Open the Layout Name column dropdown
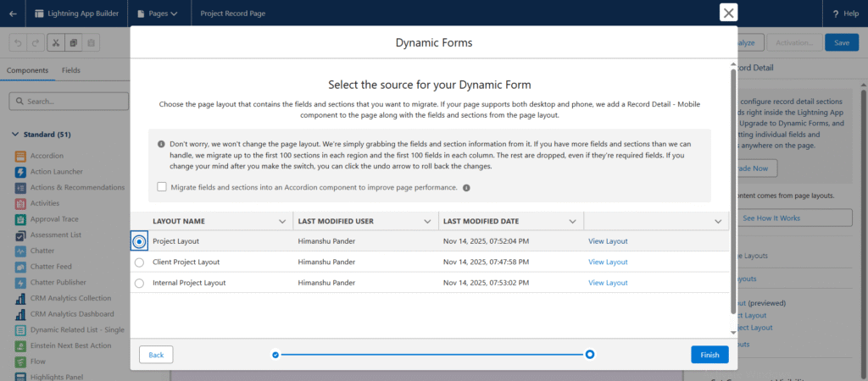The height and width of the screenshot is (381, 868). pos(282,221)
